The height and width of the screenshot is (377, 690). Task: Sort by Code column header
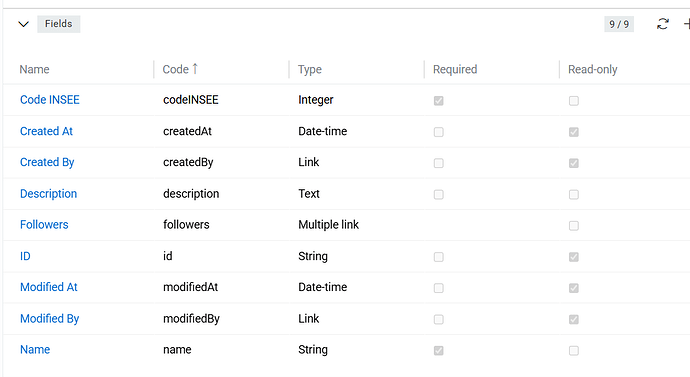pyautogui.click(x=176, y=70)
